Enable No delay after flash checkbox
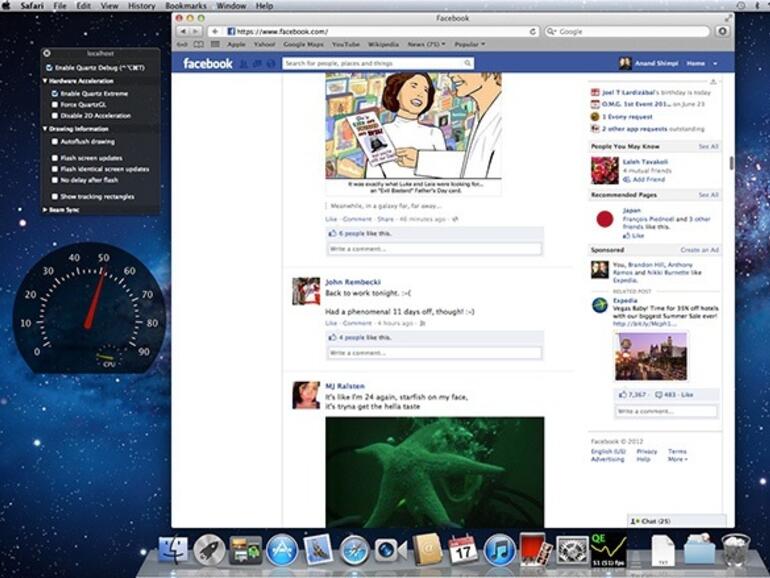 pos(55,180)
